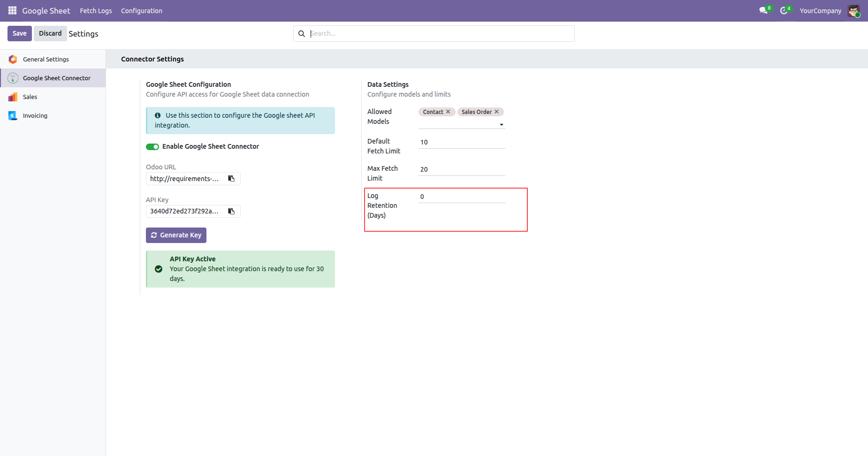Click the 'API Key Active' message
Viewport: 868px width, 456px height.
(x=192, y=259)
